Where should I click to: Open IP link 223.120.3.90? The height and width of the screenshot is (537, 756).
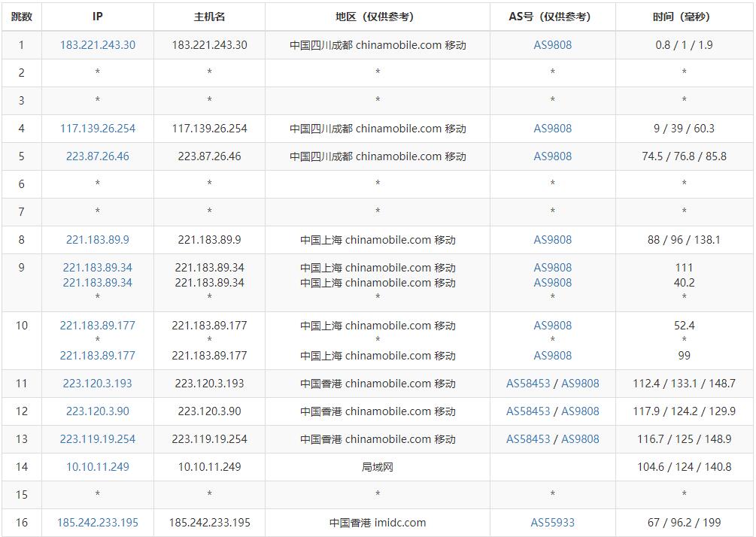click(x=97, y=411)
